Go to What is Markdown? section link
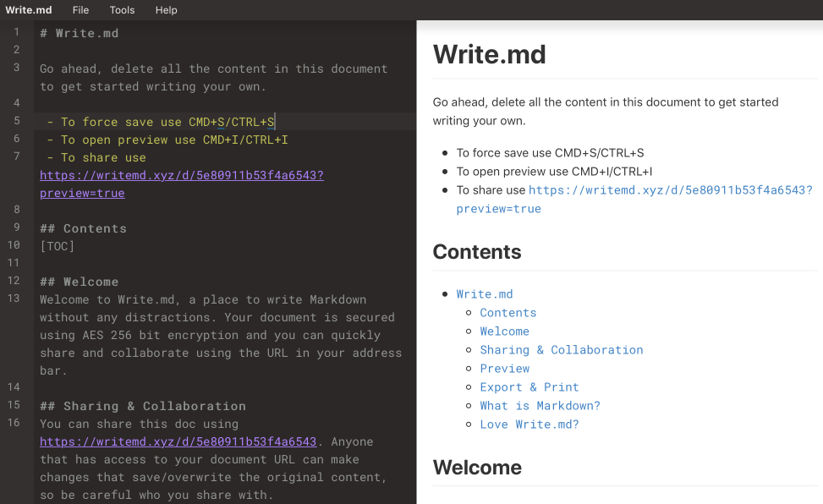This screenshot has width=823, height=504. tap(540, 406)
